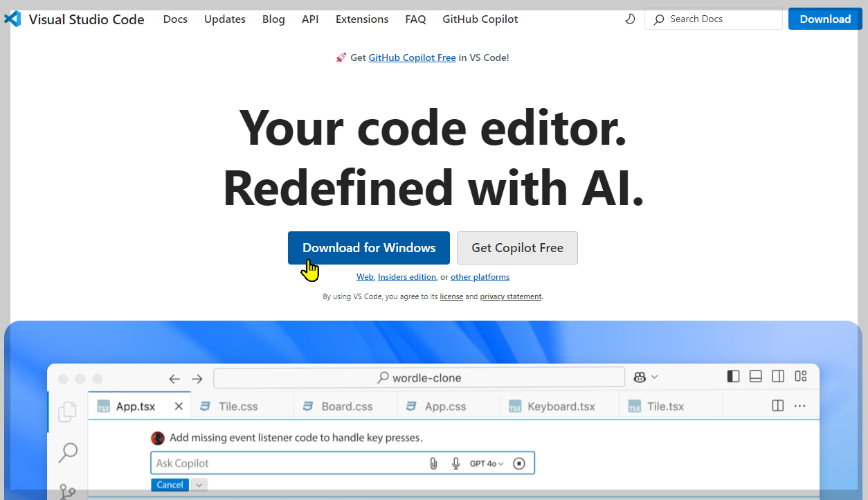Open the Extensions menu item
The height and width of the screenshot is (500, 868).
362,19
